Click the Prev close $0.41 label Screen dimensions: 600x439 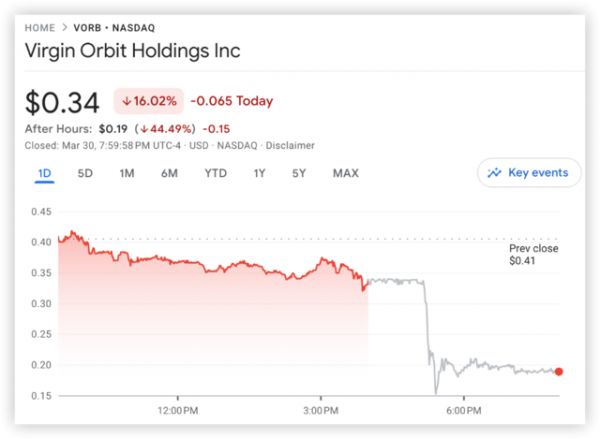pyautogui.click(x=533, y=255)
